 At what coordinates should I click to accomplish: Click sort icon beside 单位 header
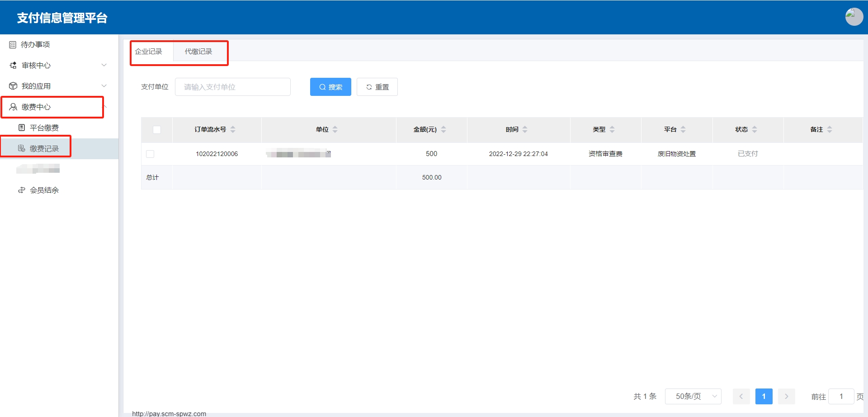point(335,129)
